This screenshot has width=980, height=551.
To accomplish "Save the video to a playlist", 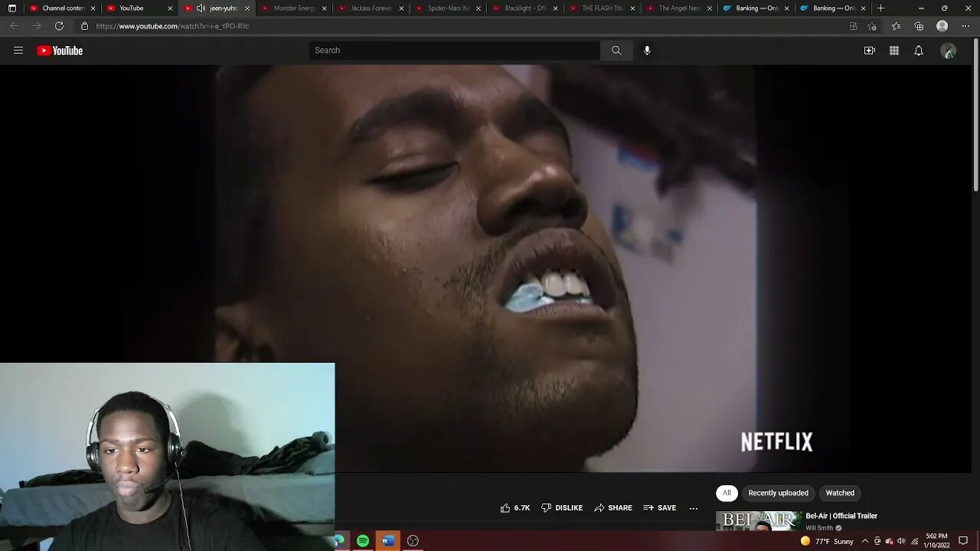I will (660, 507).
